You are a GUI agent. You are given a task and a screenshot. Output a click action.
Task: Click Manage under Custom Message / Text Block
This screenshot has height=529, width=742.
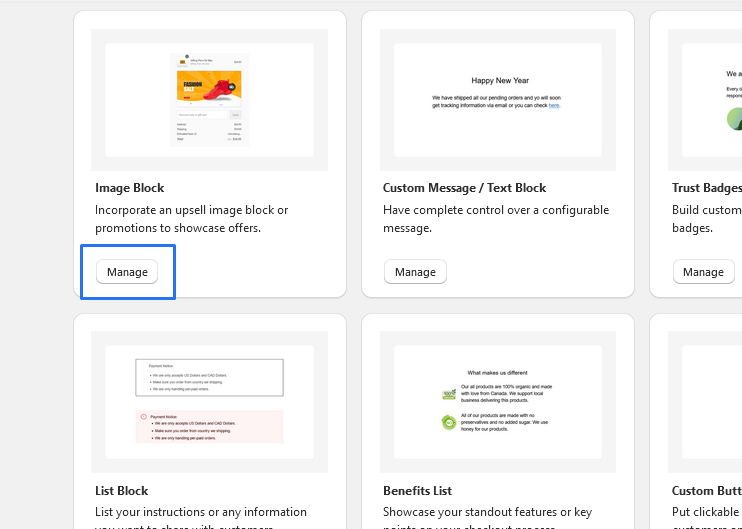pyautogui.click(x=415, y=272)
